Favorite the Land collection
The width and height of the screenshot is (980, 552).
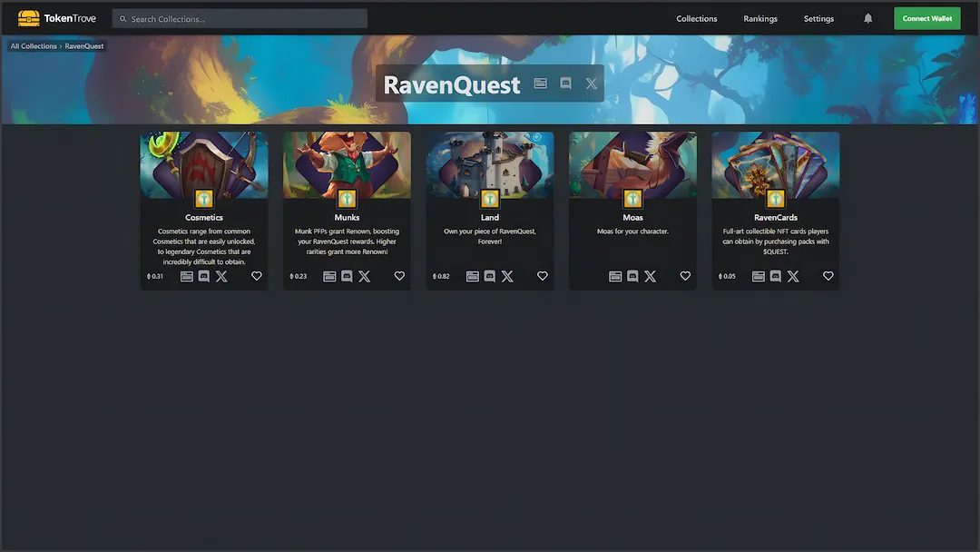542,275
